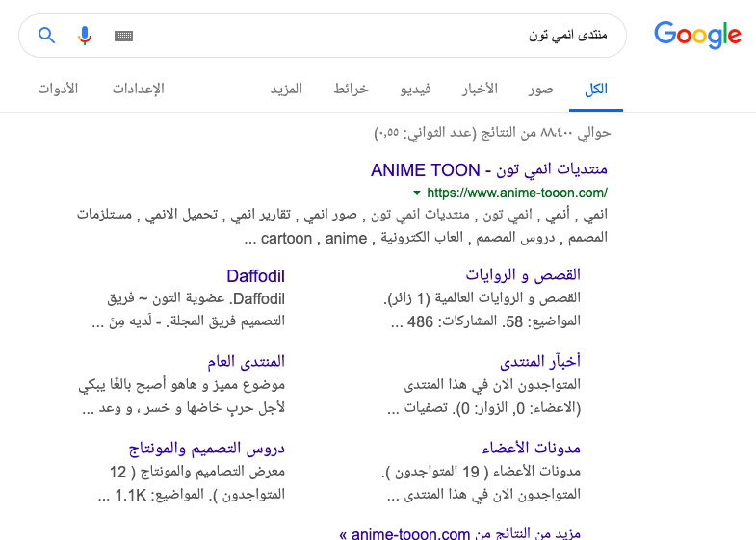Open the on-screen keyboard icon
756x540 pixels.
[x=123, y=36]
